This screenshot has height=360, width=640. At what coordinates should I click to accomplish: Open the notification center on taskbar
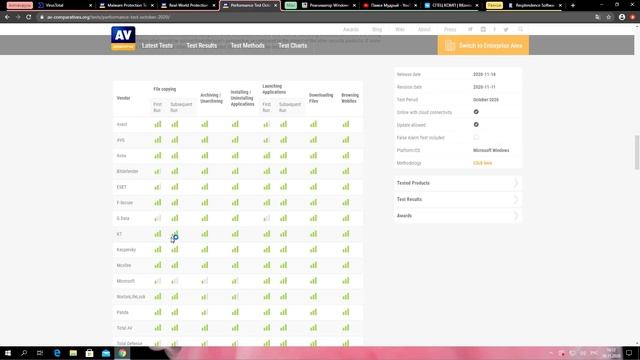[x=629, y=353]
